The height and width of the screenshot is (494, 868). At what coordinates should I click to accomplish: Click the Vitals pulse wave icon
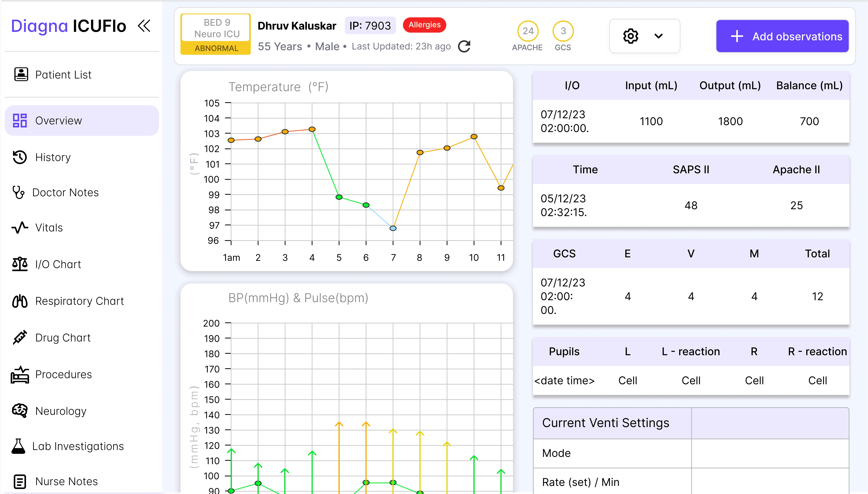(x=20, y=228)
